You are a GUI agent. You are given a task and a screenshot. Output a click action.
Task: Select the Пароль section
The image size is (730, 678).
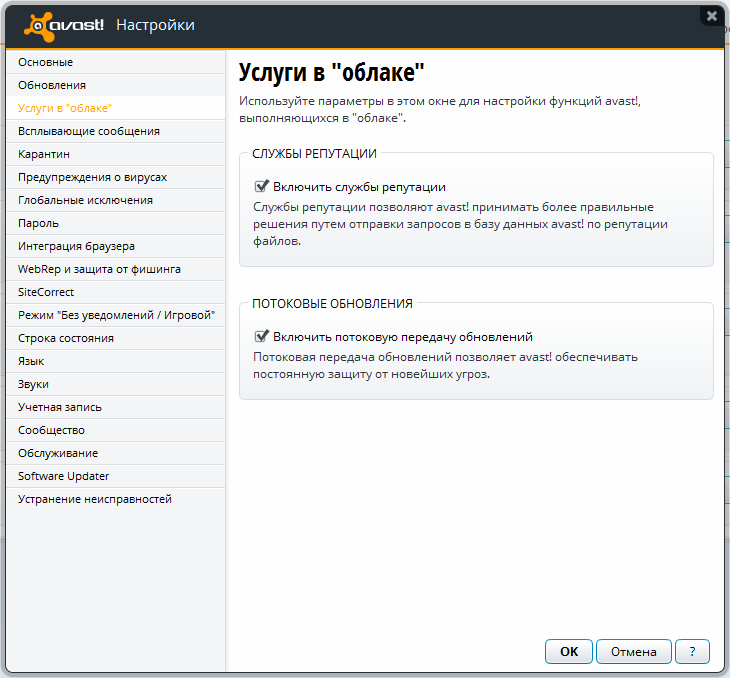tap(116, 223)
